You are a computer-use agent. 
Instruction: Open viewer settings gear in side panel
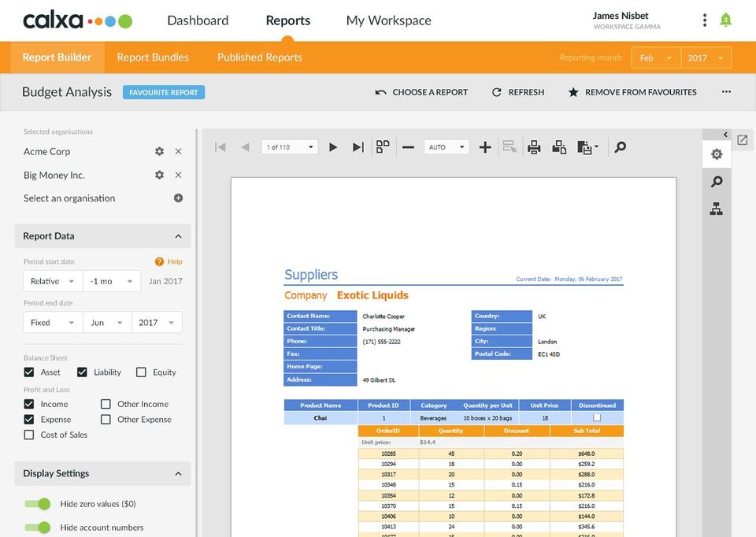[x=717, y=154]
